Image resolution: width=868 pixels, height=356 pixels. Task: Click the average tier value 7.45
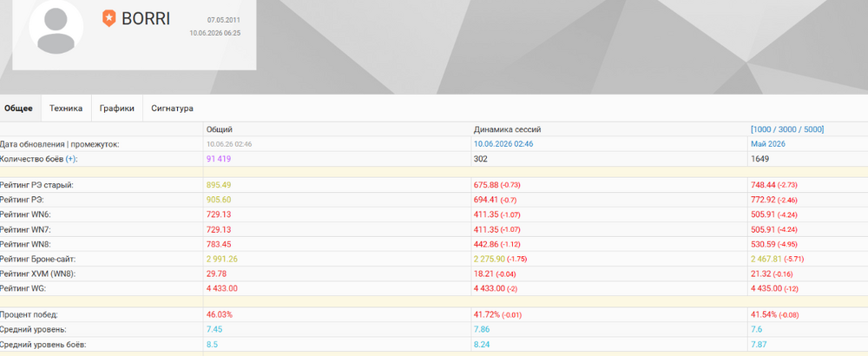click(x=214, y=329)
